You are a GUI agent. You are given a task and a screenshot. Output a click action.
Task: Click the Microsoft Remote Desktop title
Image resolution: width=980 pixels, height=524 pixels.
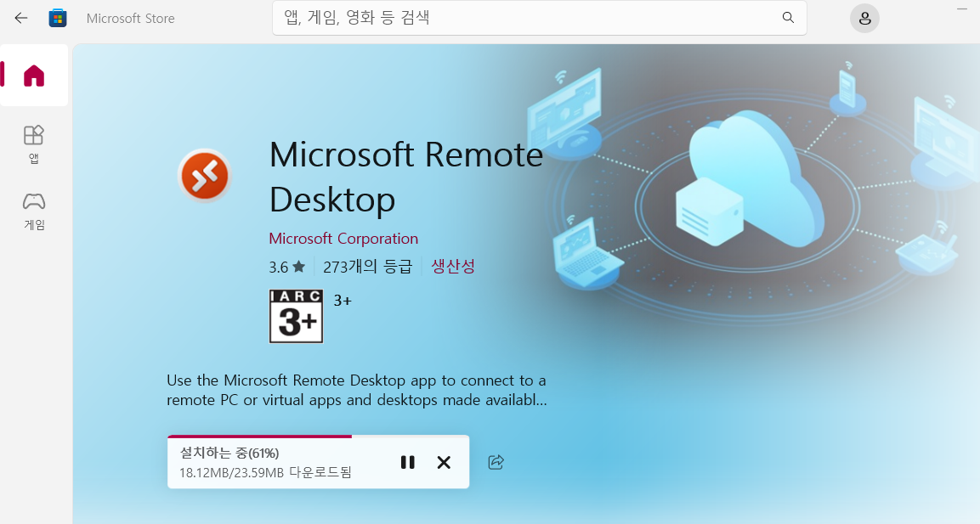[x=405, y=177]
